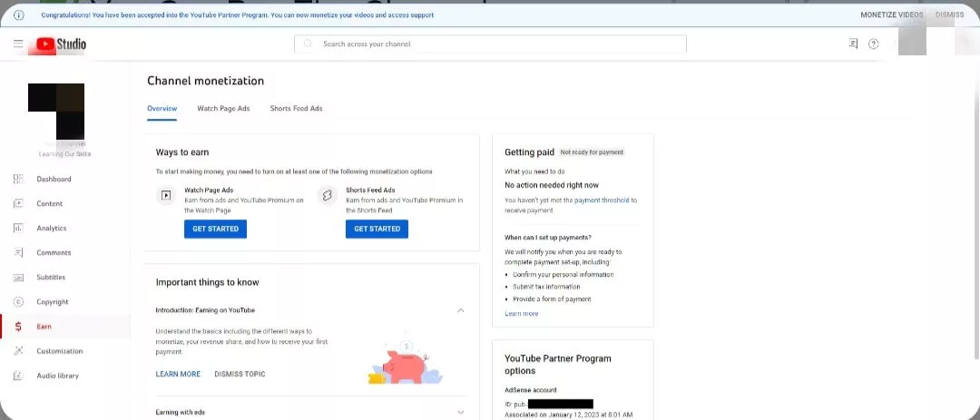Click 'Confirm your personal information' bullet
The height and width of the screenshot is (420, 980).
pyautogui.click(x=563, y=274)
